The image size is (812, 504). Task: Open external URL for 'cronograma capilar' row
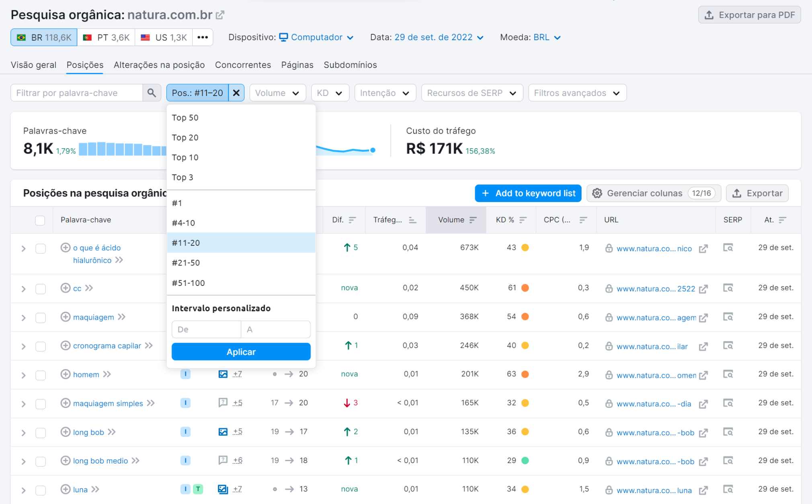703,346
